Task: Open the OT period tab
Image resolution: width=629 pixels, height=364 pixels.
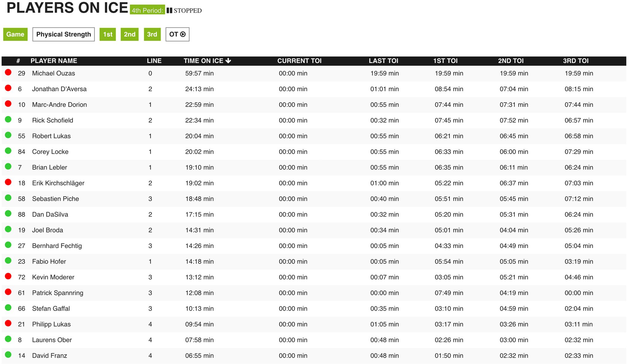Action: point(178,34)
